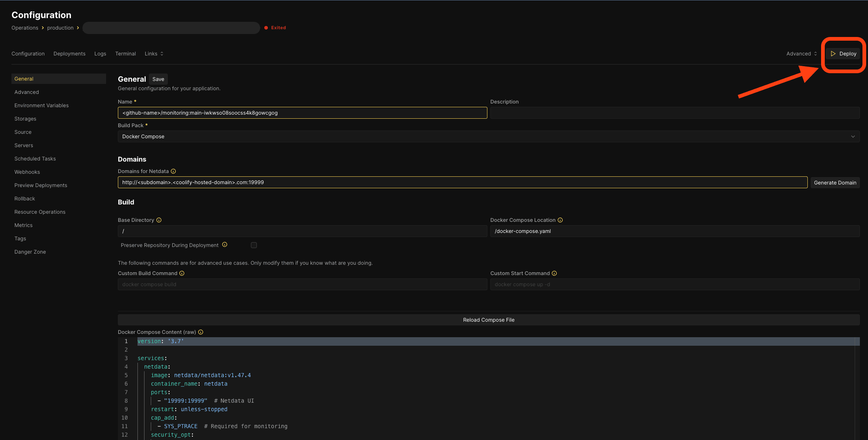Click the Deploy button
Viewport: 868px width, 440px height.
point(844,53)
